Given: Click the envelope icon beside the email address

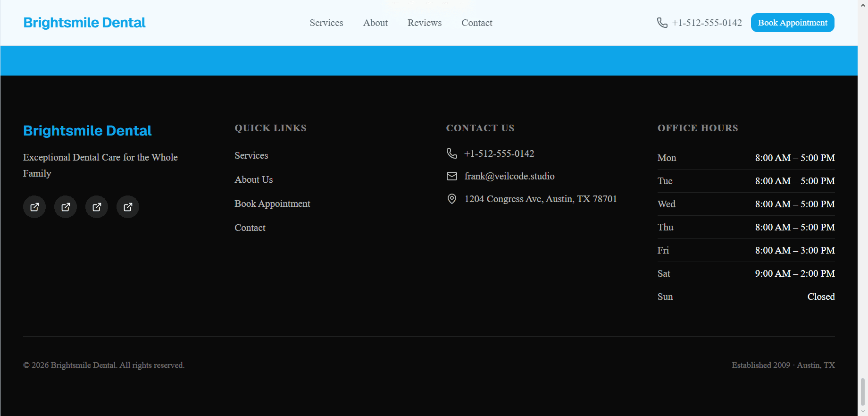Looking at the screenshot, I should click(x=452, y=176).
